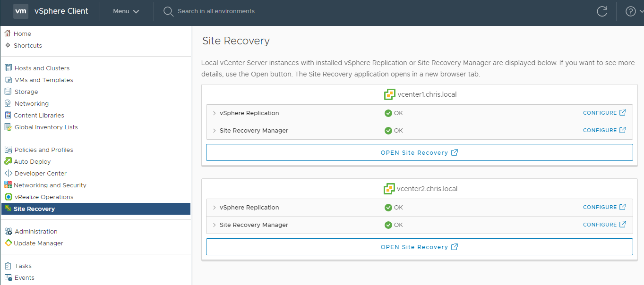The width and height of the screenshot is (644, 285).
Task: Go to Home in the navigator
Action: click(22, 34)
